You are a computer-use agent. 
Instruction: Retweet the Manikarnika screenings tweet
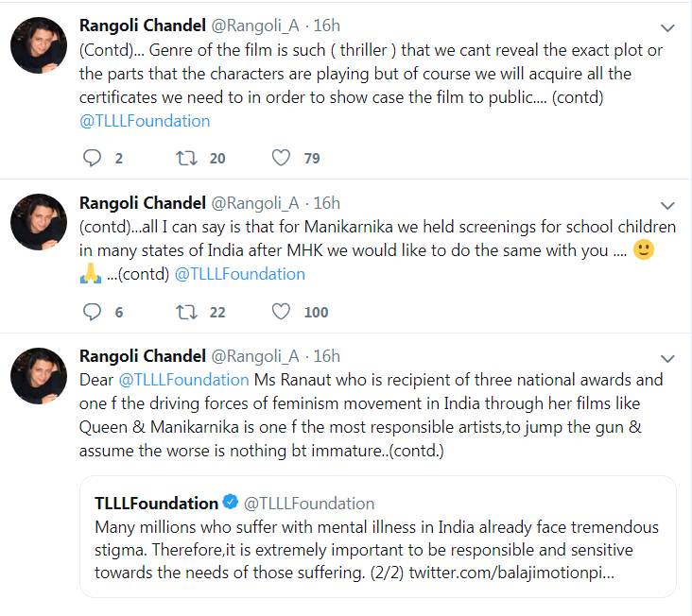187,311
